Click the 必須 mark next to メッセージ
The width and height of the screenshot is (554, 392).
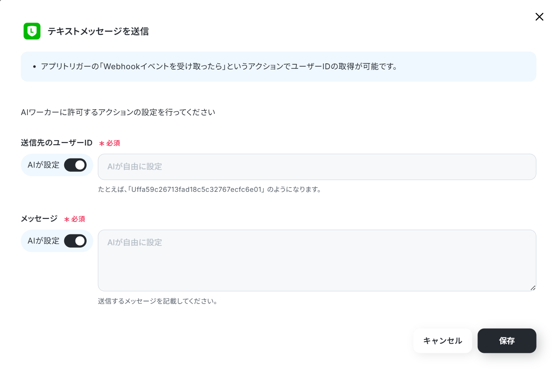coord(75,219)
